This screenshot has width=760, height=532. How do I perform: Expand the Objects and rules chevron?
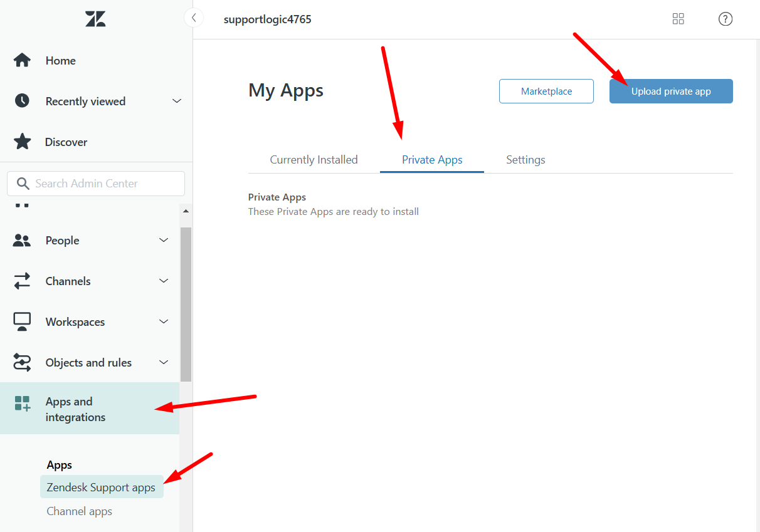point(164,362)
